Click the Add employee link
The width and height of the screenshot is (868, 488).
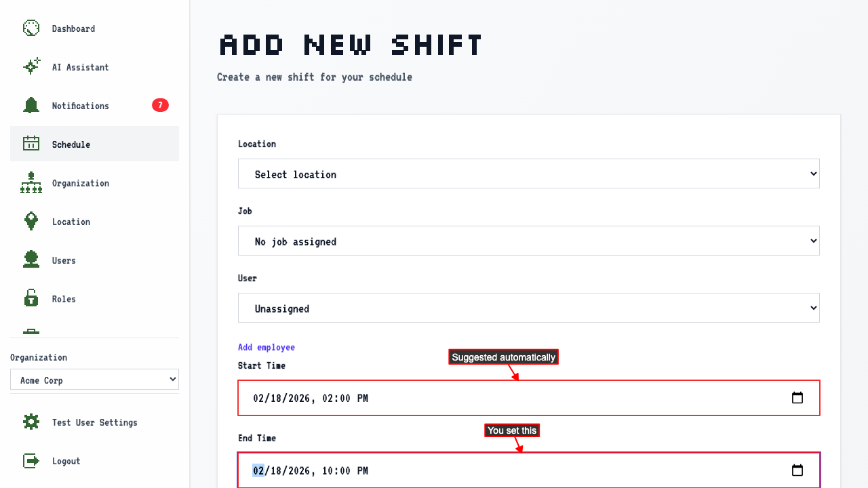click(x=267, y=347)
